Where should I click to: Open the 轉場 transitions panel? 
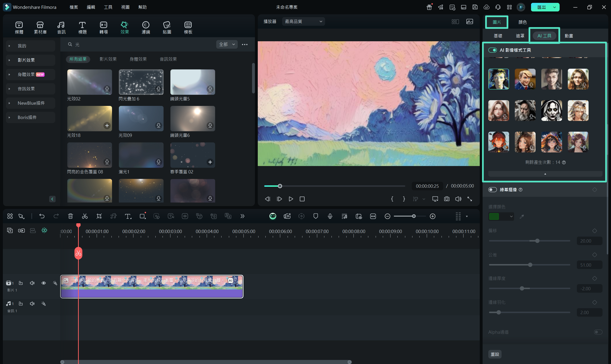103,28
